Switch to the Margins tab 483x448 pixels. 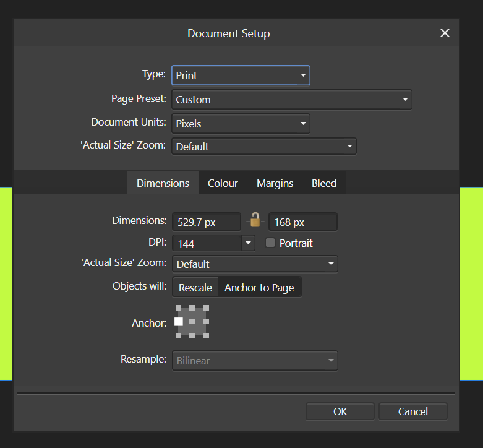click(x=275, y=183)
